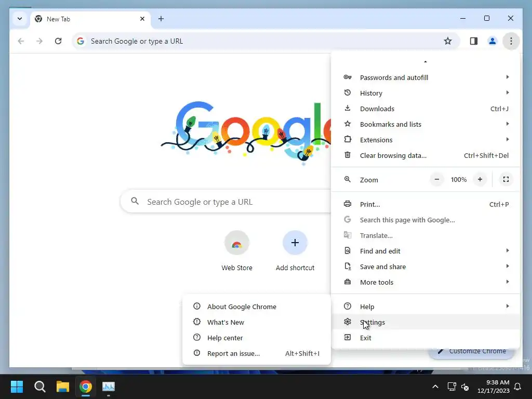
Task: Click the Chrome icon in the taskbar
Action: click(x=86, y=387)
